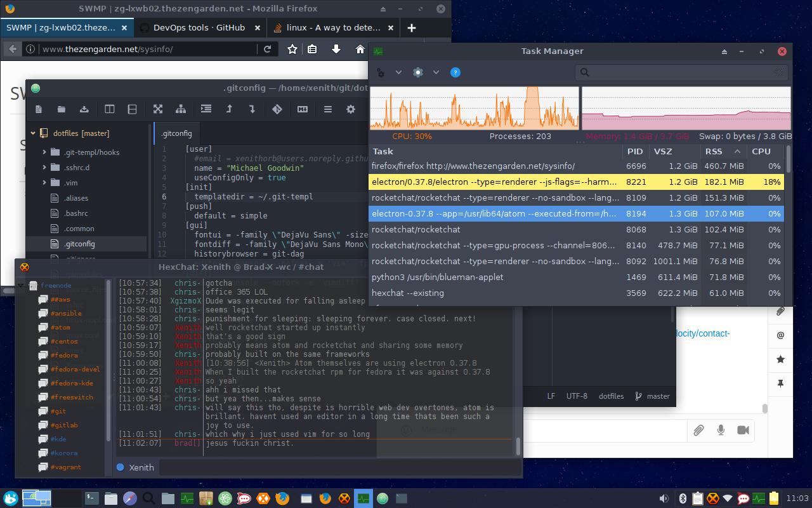Switch to the linux - A way to dete... tab

[x=333, y=28]
